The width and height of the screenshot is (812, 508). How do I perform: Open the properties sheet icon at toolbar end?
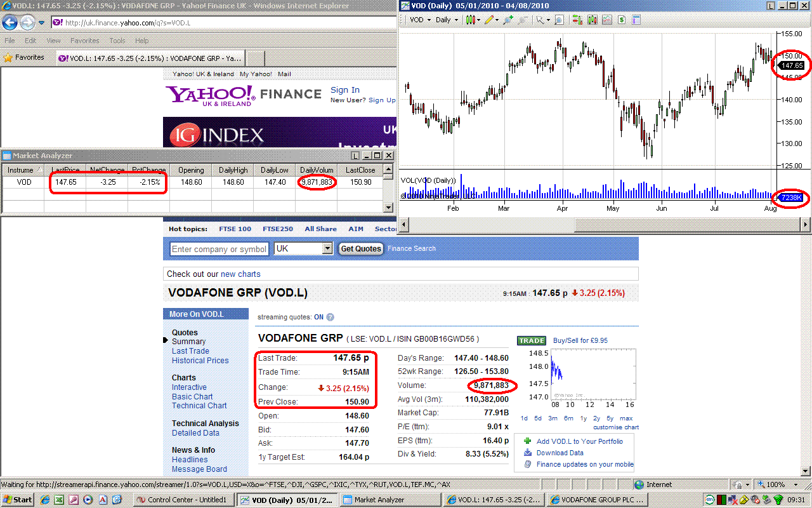click(x=638, y=20)
